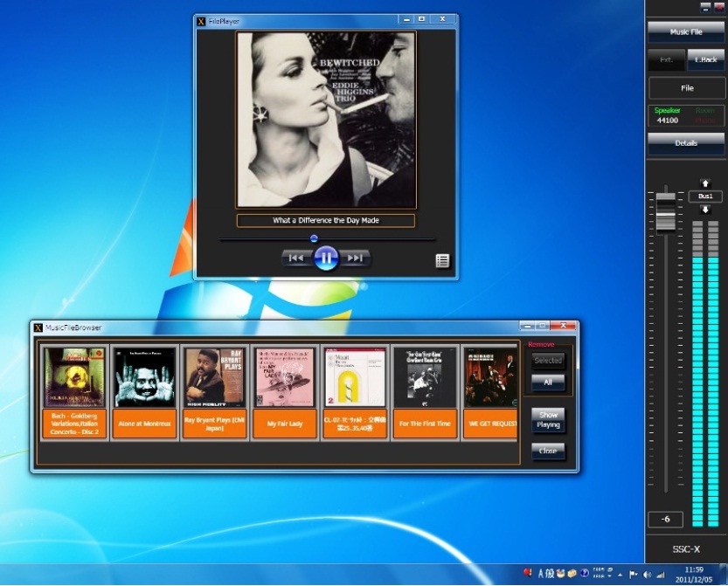
Task: Pause playback in FilePlayer
Action: click(325, 258)
